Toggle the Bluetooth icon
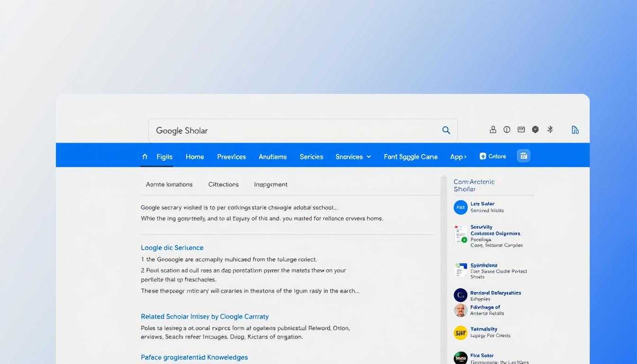637x364 pixels. pos(550,129)
